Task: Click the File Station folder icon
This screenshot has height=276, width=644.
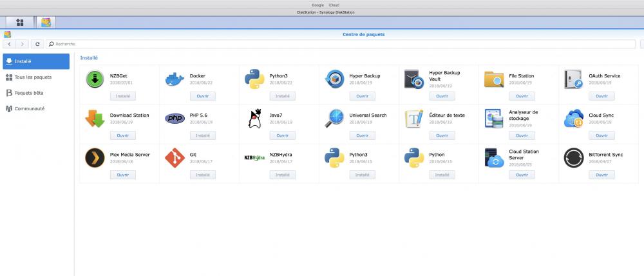Action: pyautogui.click(x=493, y=79)
